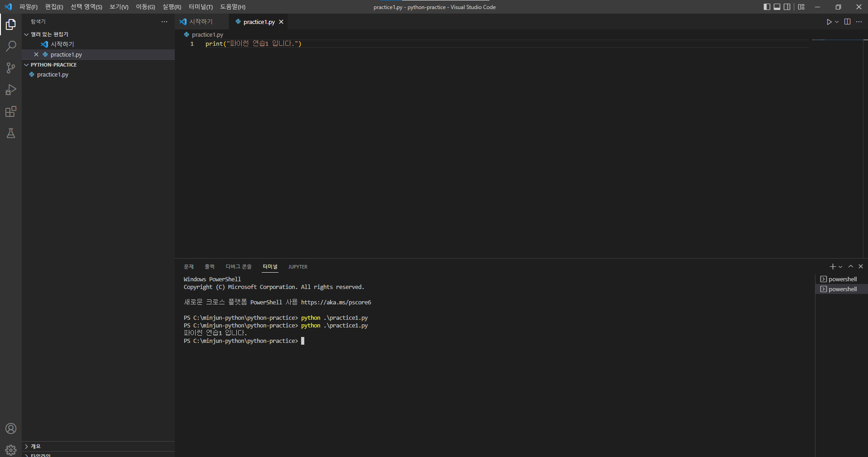Open the Source Control view

11,68
